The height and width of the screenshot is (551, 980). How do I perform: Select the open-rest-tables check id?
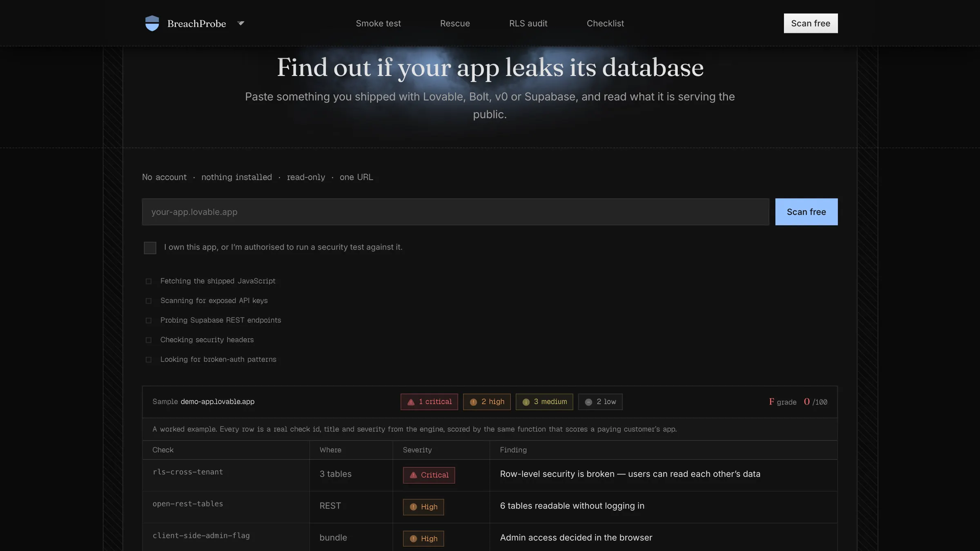188,504
